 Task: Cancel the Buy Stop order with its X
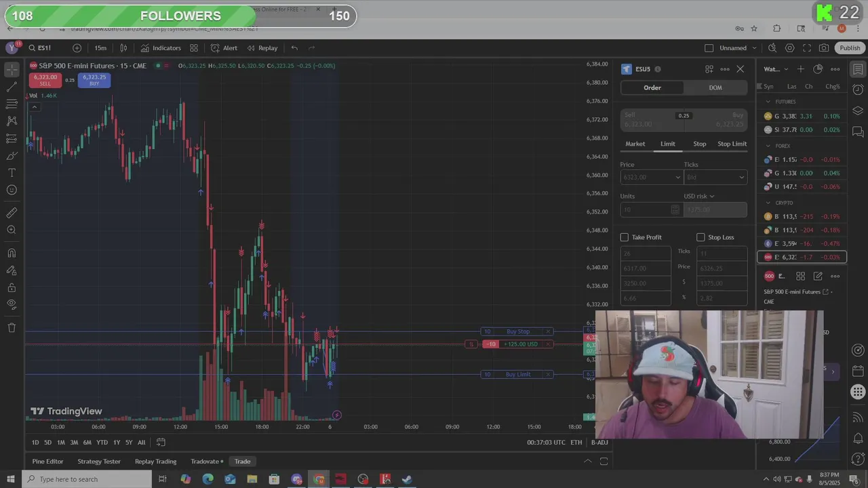(548, 331)
